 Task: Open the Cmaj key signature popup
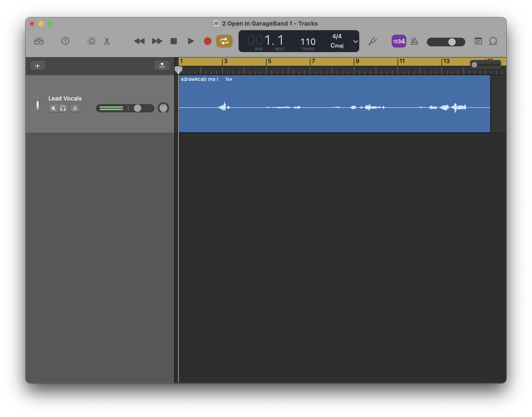click(337, 46)
